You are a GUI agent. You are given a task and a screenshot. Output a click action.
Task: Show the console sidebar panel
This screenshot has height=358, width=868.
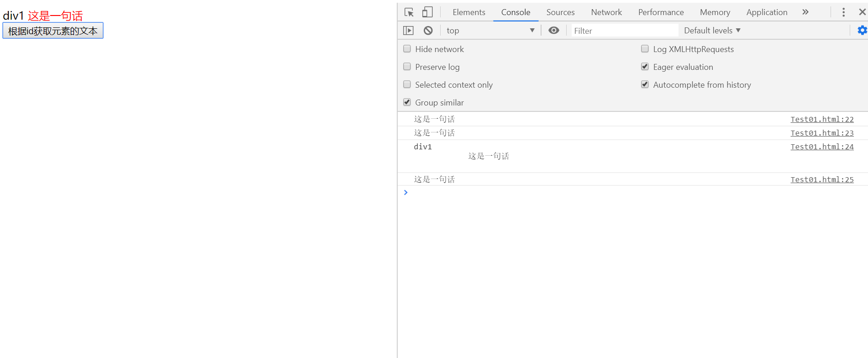click(408, 31)
